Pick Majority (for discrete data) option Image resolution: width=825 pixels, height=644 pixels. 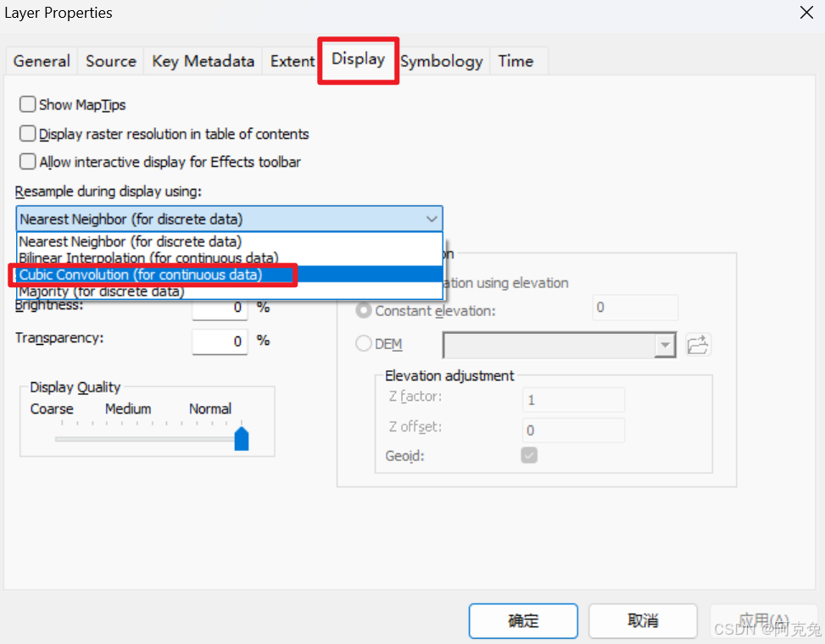230,291
